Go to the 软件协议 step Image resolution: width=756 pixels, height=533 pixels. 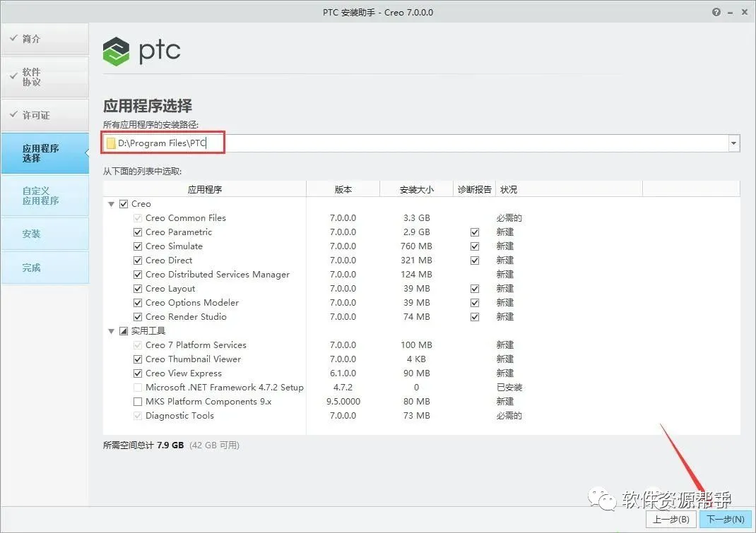(45, 77)
